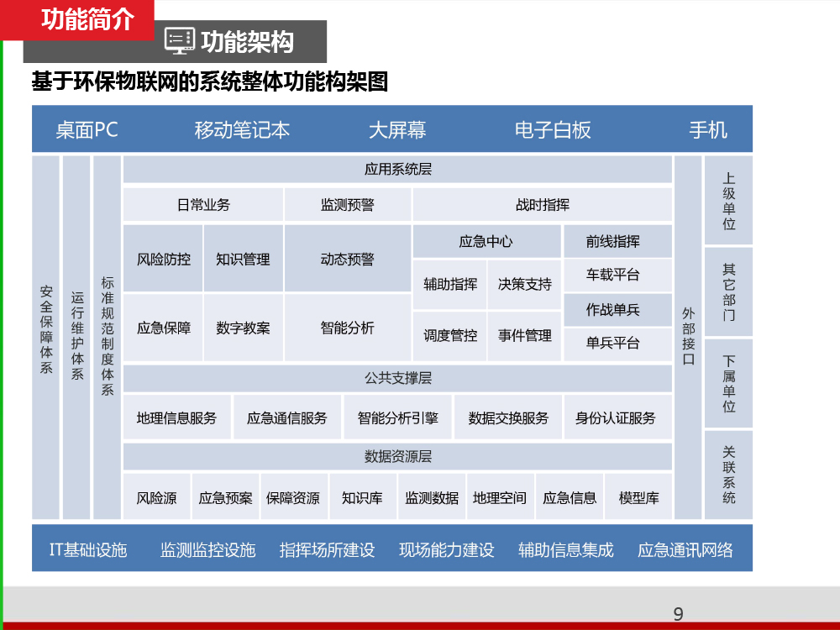The image size is (840, 630).
Task: Select 移动笔记本 in the top bar
Action: tap(242, 130)
